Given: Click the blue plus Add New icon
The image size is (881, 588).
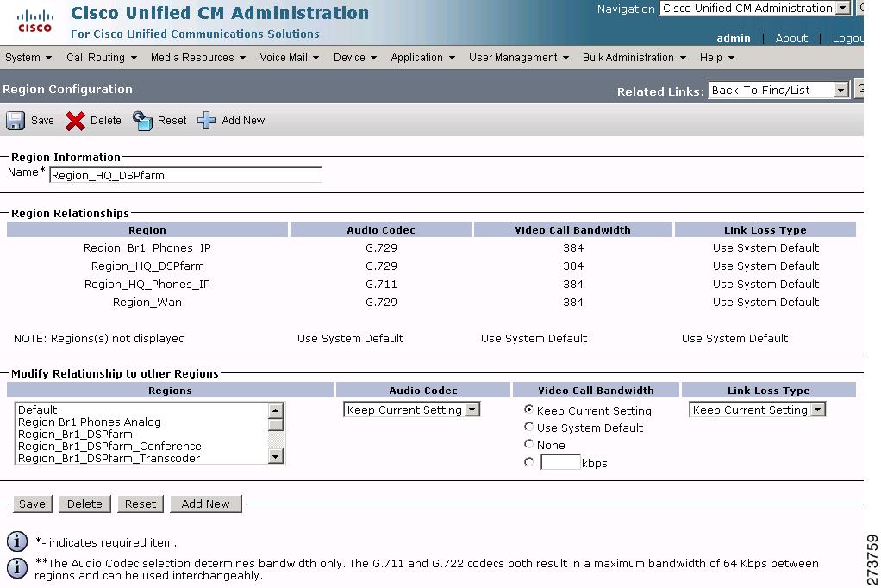Looking at the screenshot, I should pos(206,121).
